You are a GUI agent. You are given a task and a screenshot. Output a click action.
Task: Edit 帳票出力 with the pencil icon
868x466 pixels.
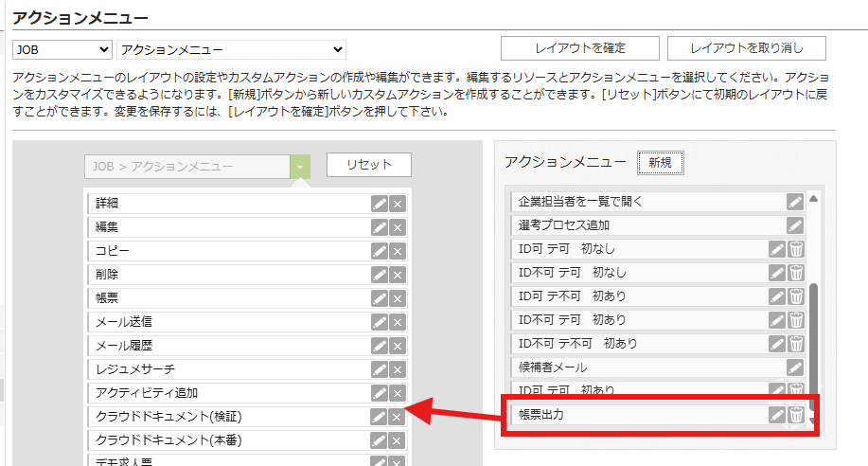[x=777, y=414]
